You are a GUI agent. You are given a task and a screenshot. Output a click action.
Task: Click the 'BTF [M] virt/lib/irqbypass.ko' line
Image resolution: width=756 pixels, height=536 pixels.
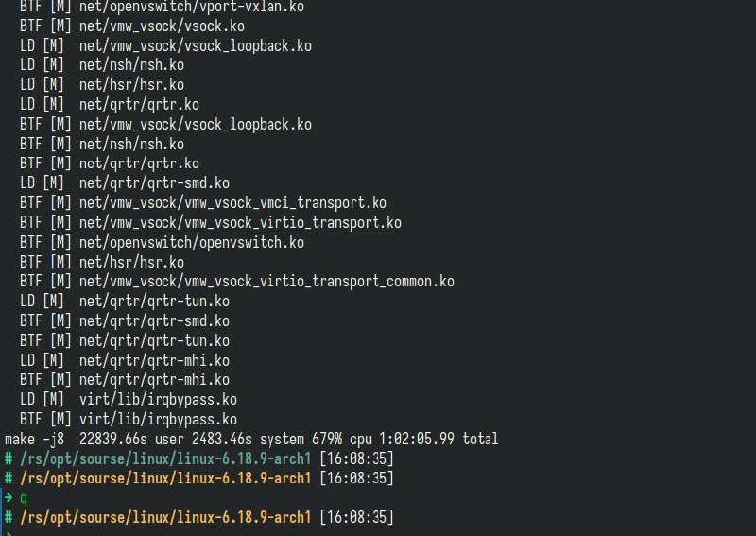tap(128, 420)
